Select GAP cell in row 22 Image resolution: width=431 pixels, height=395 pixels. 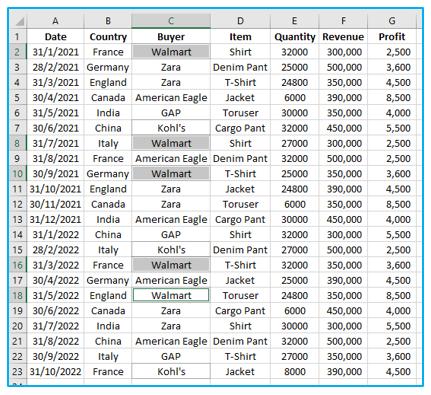(x=171, y=356)
